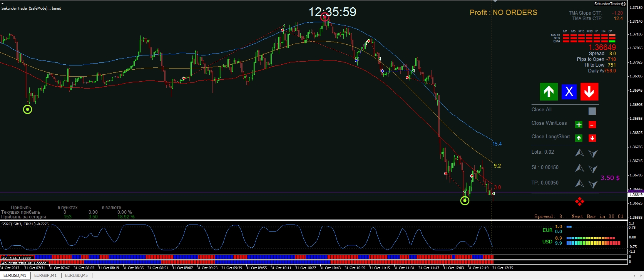Click the red circle marker at chart top
Screen dimensions: 644x280
click(325, 17)
